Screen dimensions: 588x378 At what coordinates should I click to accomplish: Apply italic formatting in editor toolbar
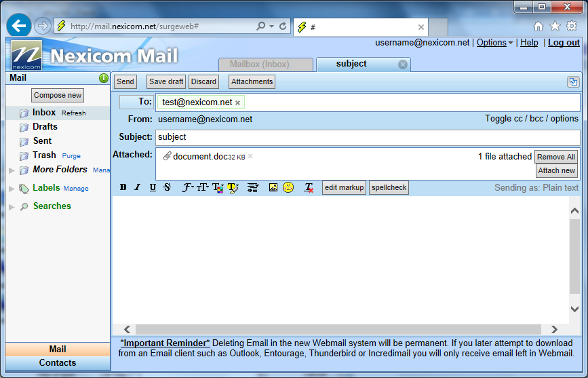(x=137, y=187)
